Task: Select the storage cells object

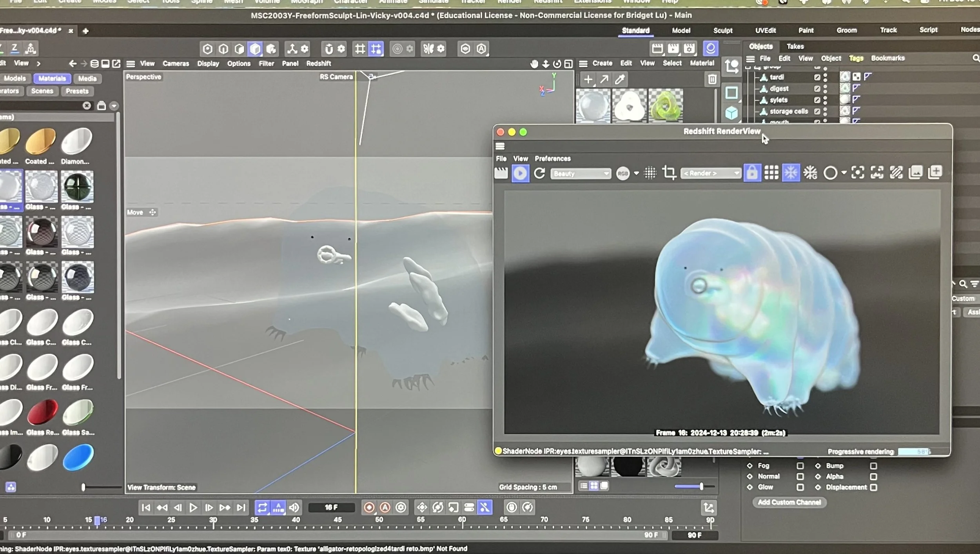Action: tap(789, 111)
